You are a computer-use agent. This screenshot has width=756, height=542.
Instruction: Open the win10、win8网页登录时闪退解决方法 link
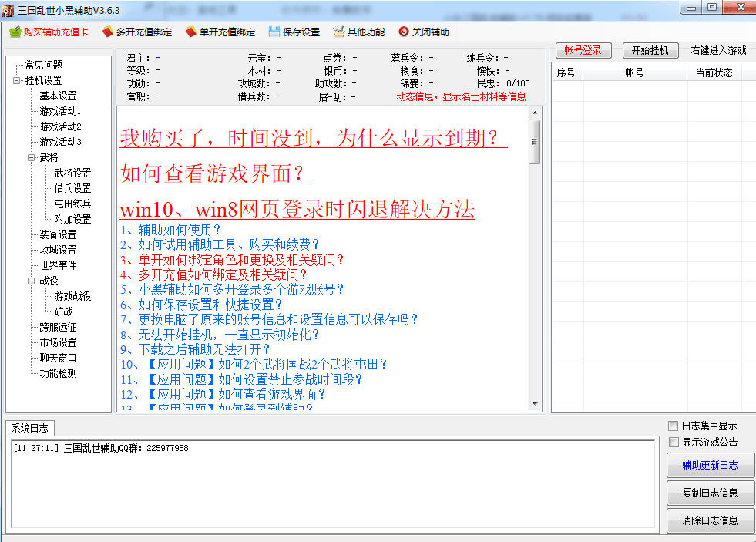click(297, 210)
